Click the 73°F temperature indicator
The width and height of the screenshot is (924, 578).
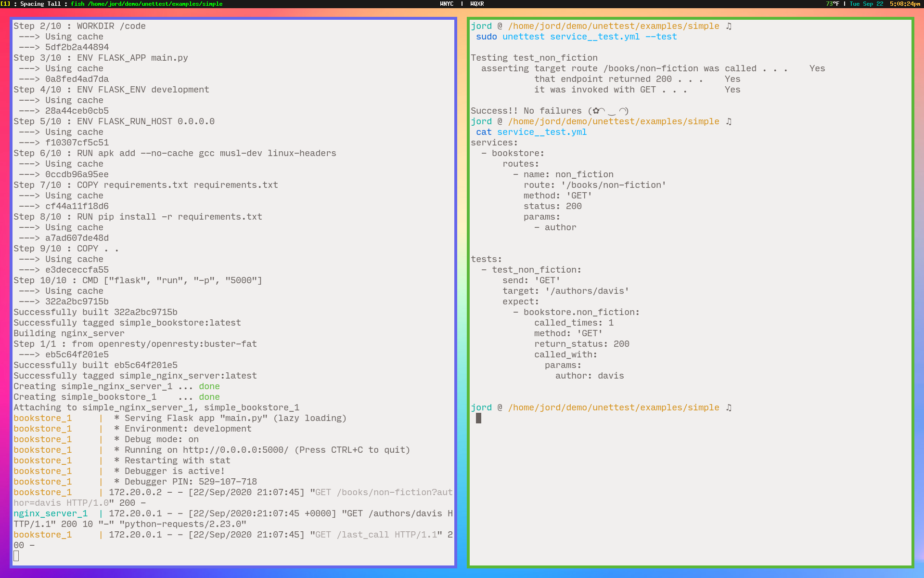(x=833, y=4)
